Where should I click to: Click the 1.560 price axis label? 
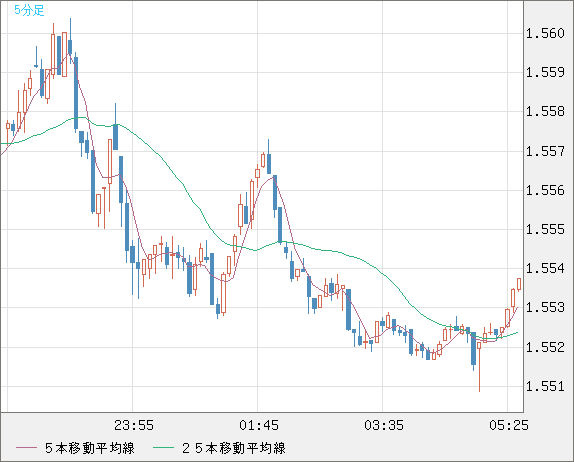click(545, 33)
